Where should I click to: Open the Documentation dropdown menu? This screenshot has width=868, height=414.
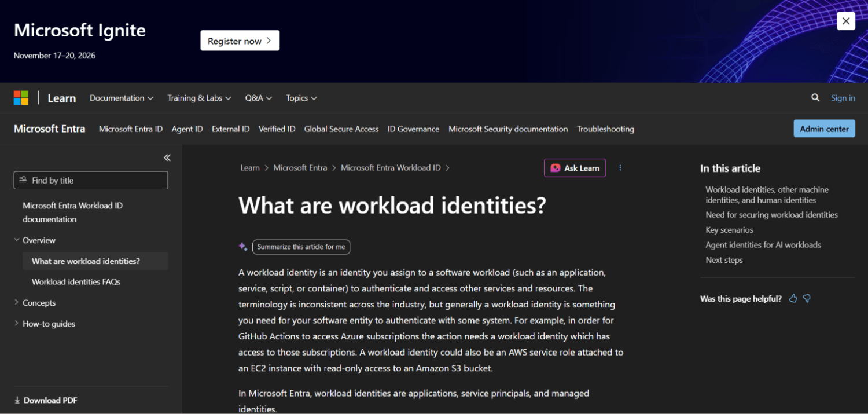[x=122, y=98]
